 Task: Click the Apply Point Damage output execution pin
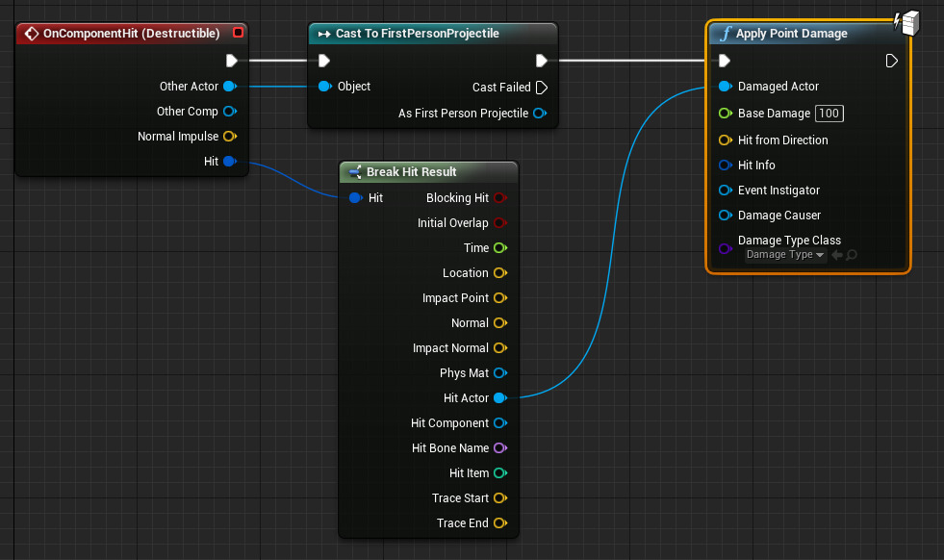[891, 61]
